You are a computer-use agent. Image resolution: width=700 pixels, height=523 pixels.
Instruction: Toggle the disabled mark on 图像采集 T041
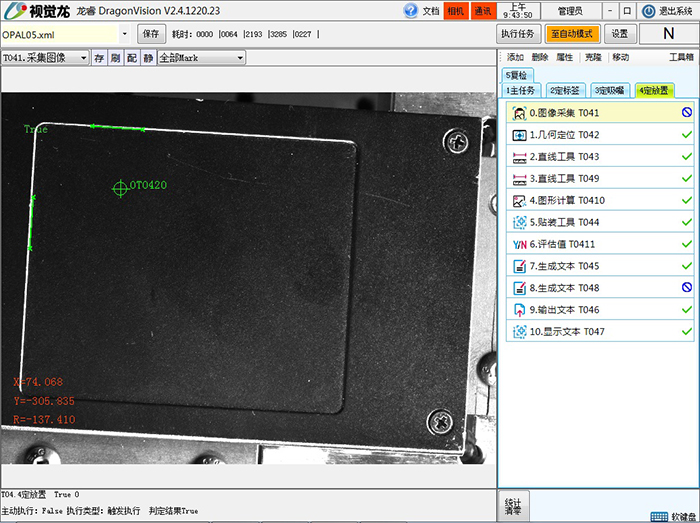coord(686,113)
